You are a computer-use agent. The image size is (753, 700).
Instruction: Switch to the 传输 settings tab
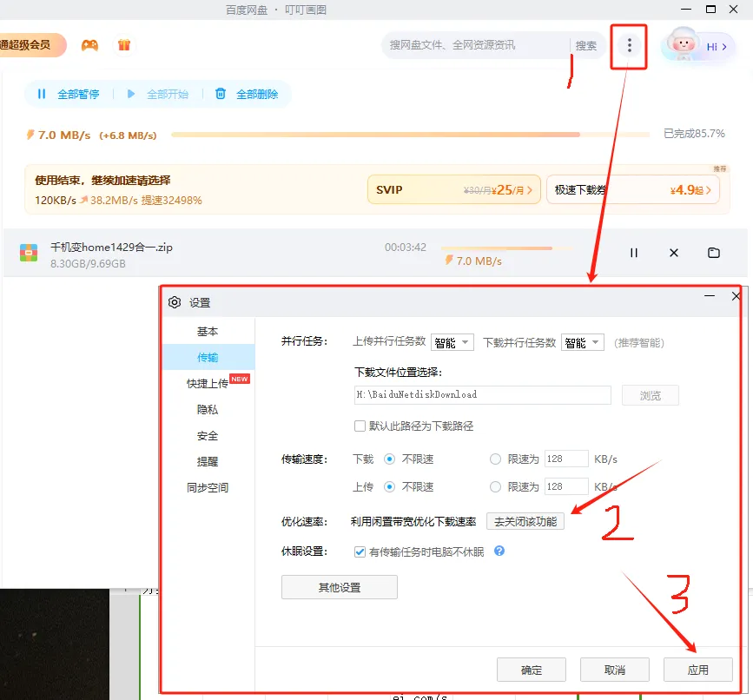(208, 357)
